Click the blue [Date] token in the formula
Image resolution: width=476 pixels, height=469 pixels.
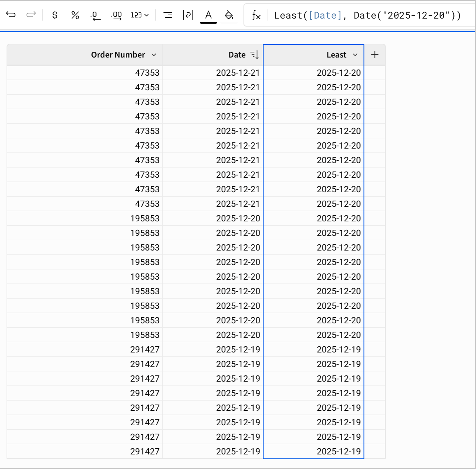(325, 15)
